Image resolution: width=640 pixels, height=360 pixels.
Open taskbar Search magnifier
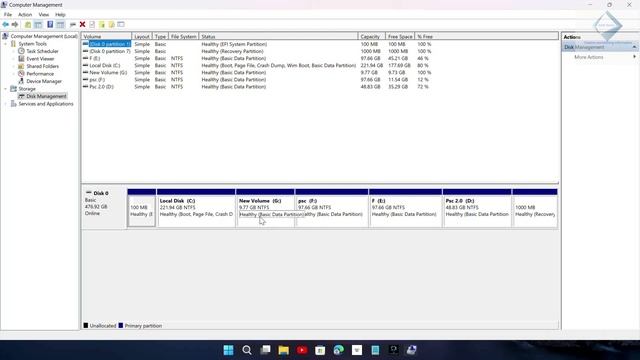[247, 350]
